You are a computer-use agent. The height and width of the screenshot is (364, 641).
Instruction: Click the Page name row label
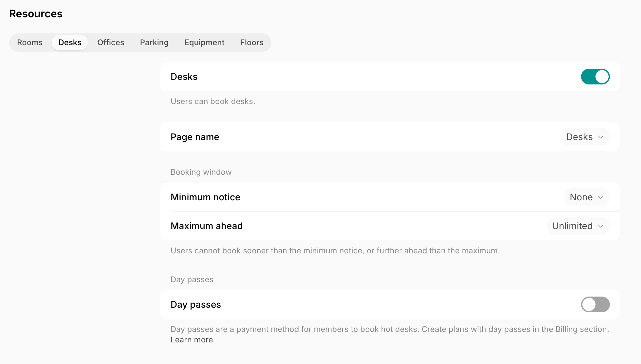pyautogui.click(x=195, y=137)
